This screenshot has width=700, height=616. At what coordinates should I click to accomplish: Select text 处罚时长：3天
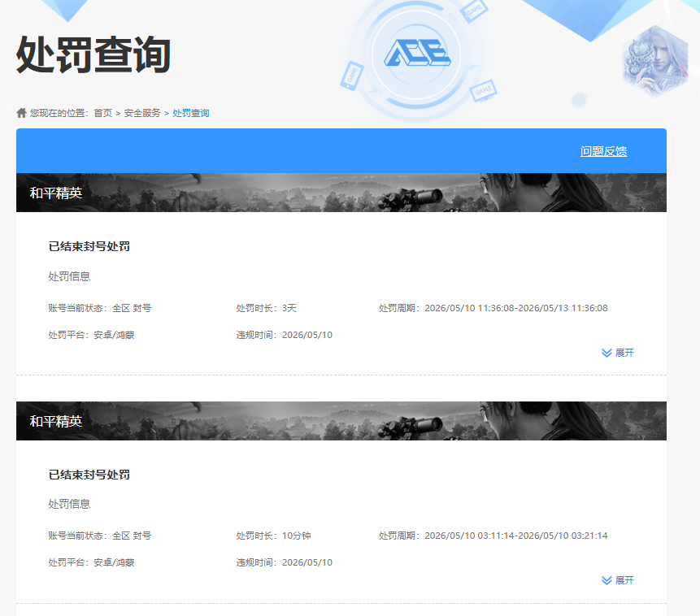(x=266, y=308)
